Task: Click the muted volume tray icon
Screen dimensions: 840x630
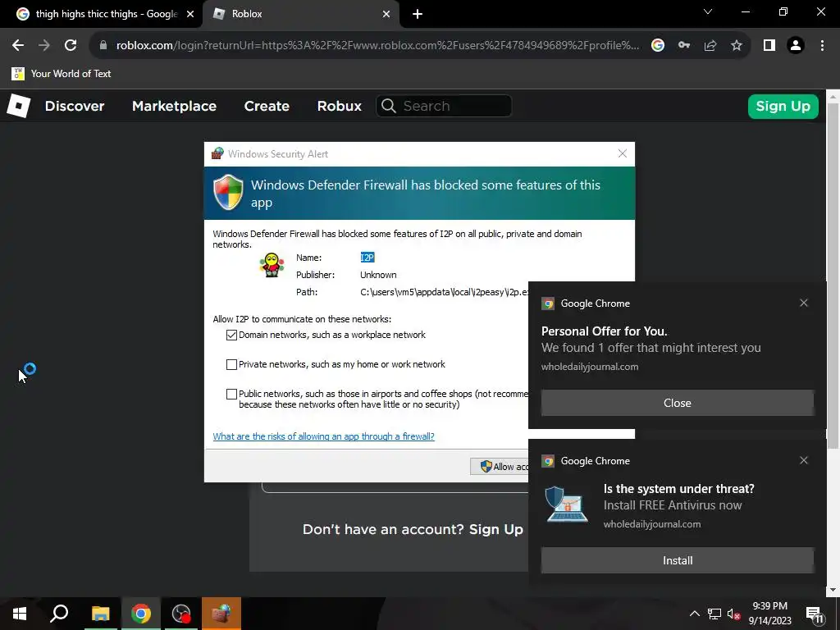Action: (734, 614)
